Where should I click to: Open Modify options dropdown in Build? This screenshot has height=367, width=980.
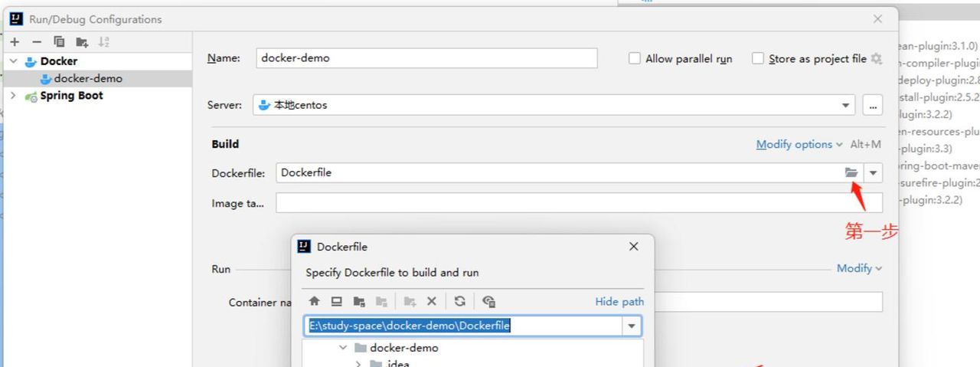799,144
